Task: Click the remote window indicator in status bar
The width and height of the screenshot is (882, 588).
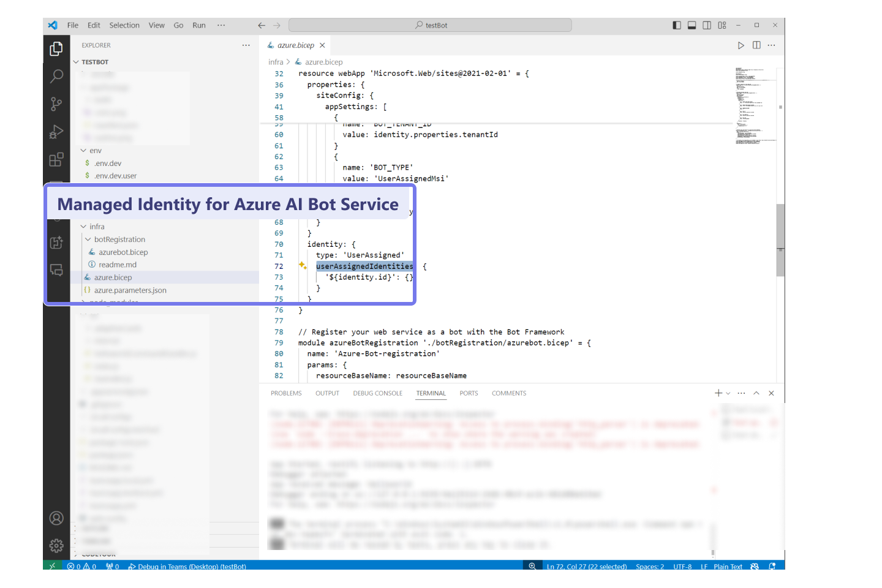Action: pos(53,566)
